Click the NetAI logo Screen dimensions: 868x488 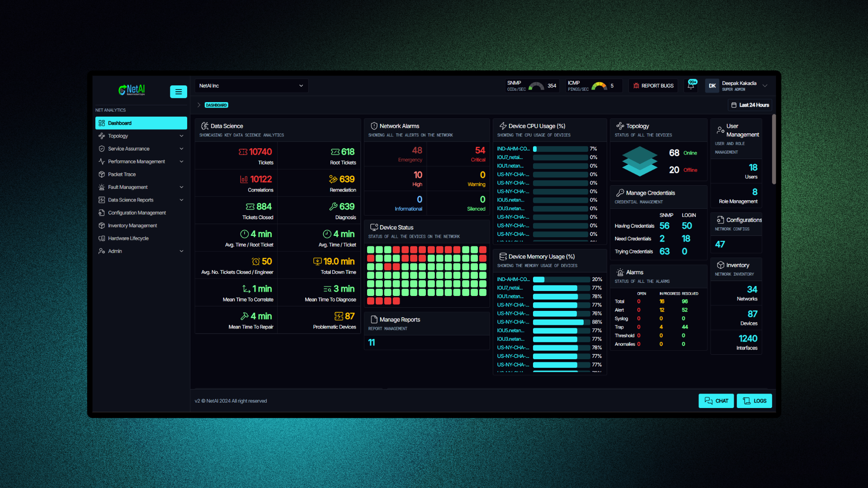click(132, 90)
